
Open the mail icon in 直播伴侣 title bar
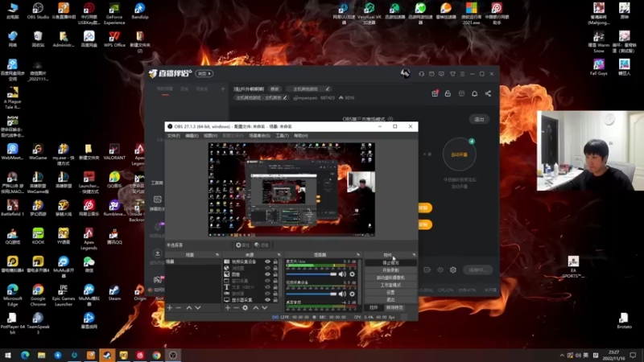431,74
